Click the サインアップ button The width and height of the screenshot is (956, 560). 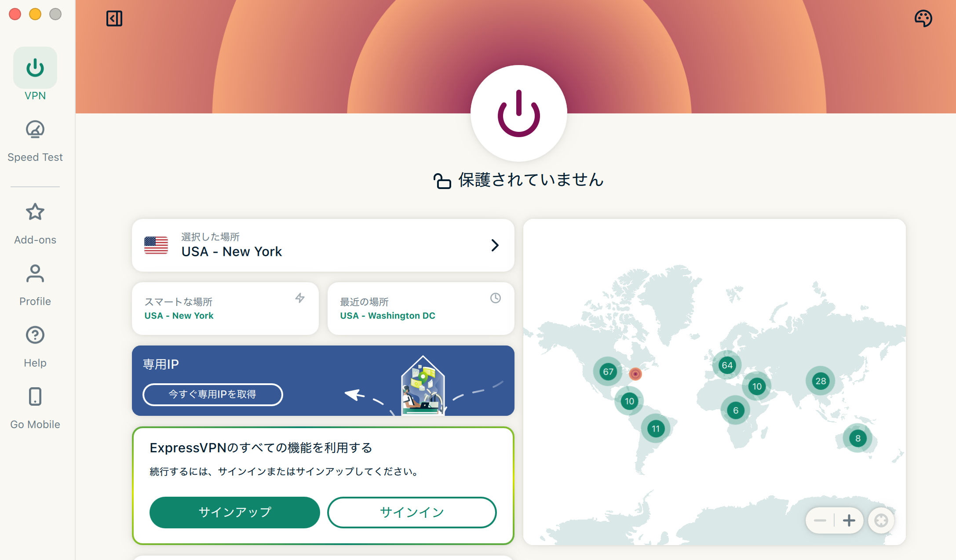click(x=235, y=512)
